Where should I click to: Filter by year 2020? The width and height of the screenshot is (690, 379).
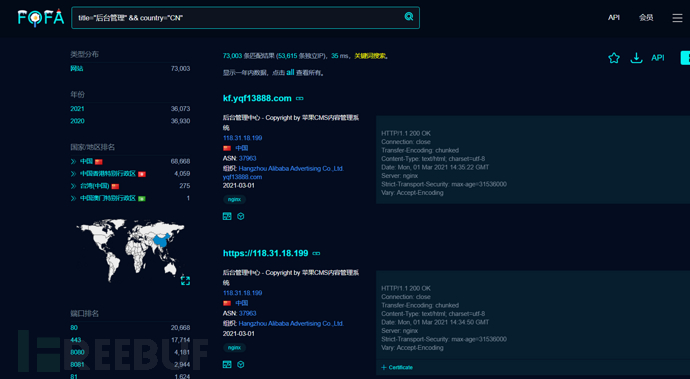(x=77, y=121)
